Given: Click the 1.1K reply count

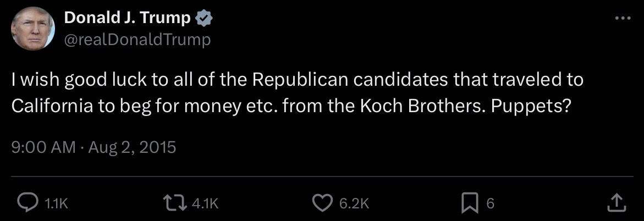Looking at the screenshot, I should pos(55,204).
